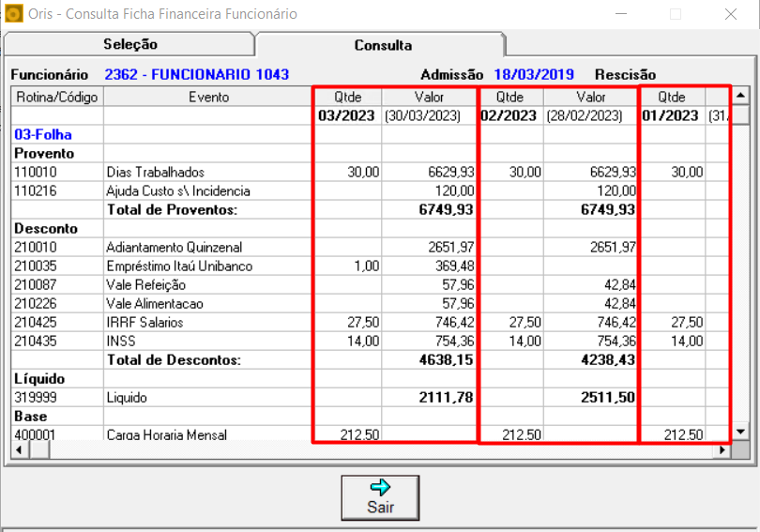Click the Liquido value 2111,78
Screen dimensions: 760x532
tap(446, 397)
